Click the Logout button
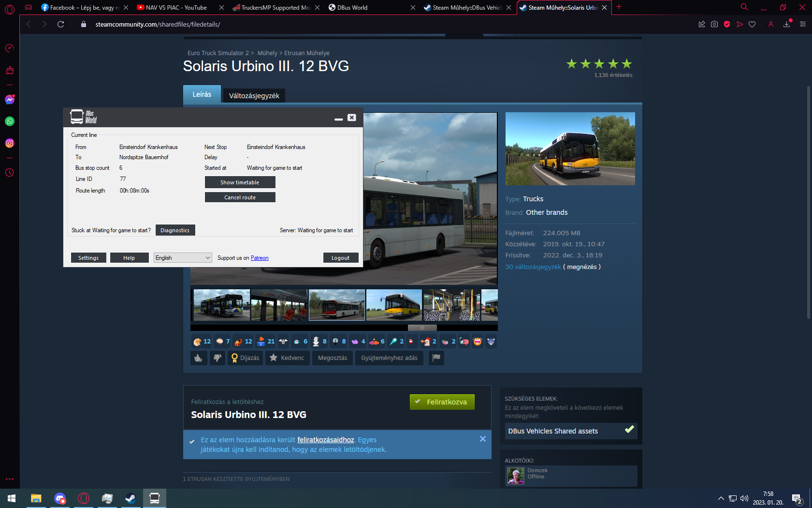Screen dimensions: 812x508 [x=340, y=258]
